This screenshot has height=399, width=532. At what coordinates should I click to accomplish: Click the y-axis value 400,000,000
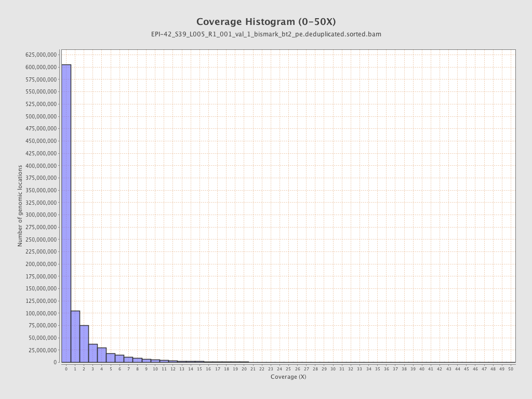[x=41, y=166]
